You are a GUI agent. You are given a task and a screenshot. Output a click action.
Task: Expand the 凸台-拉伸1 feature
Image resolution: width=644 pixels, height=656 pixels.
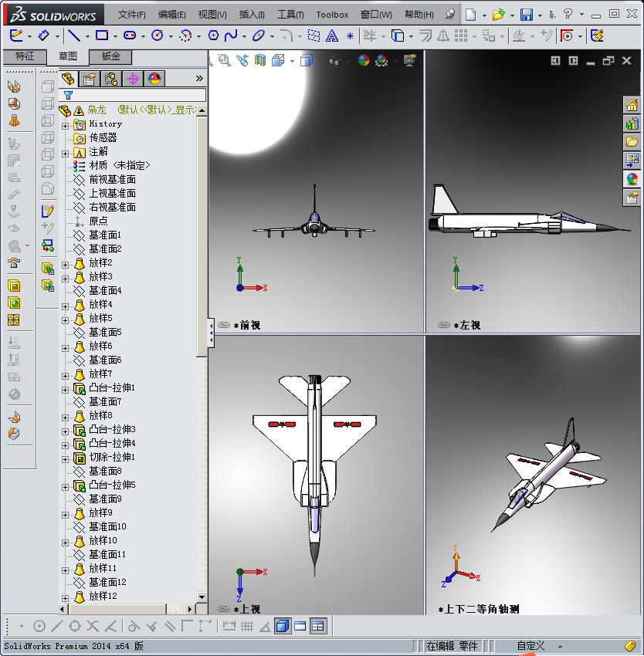pyautogui.click(x=66, y=390)
